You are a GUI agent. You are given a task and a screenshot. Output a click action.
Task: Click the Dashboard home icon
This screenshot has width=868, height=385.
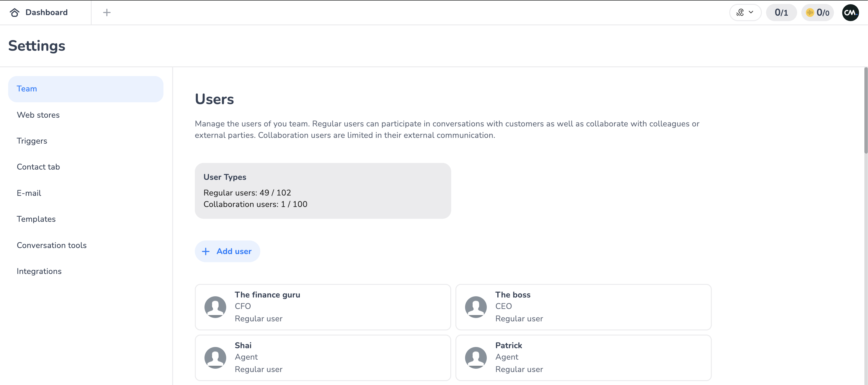(x=14, y=12)
